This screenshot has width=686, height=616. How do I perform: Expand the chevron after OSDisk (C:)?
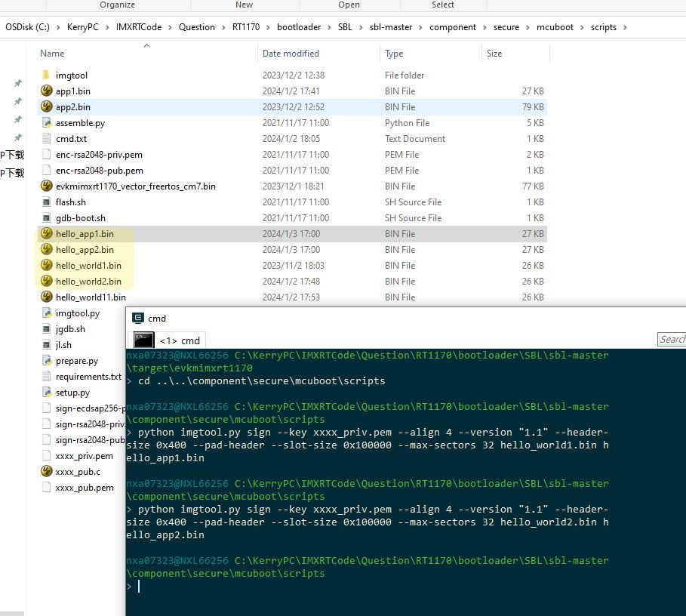[x=58, y=27]
